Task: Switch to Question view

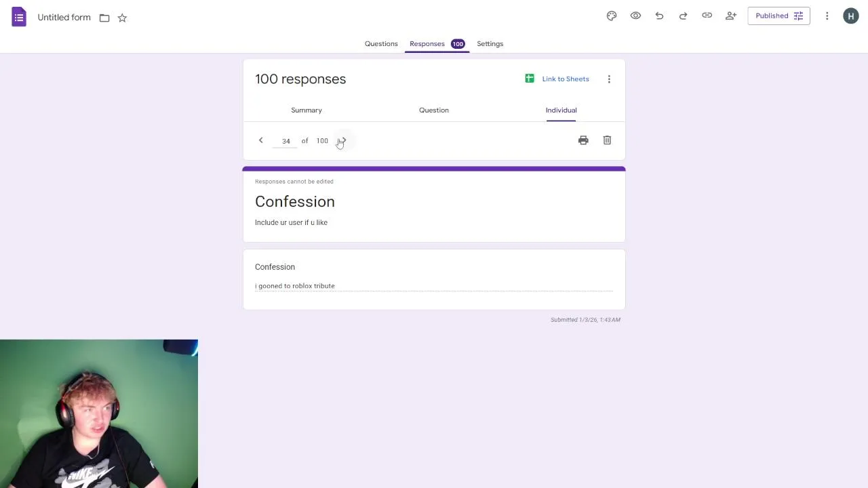Action: click(x=434, y=110)
